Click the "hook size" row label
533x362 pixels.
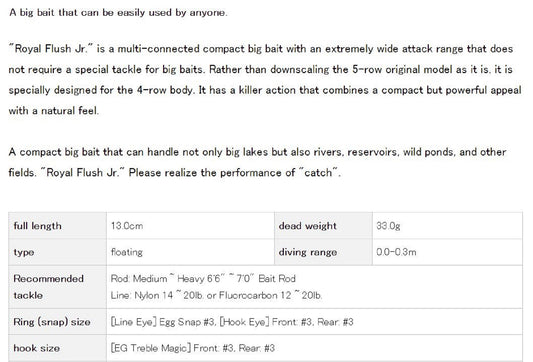coord(36,348)
